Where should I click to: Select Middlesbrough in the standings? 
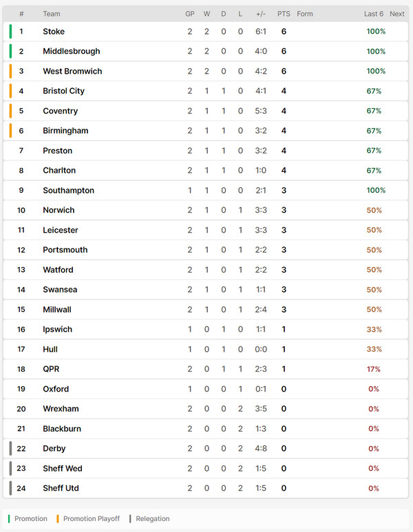pos(72,51)
